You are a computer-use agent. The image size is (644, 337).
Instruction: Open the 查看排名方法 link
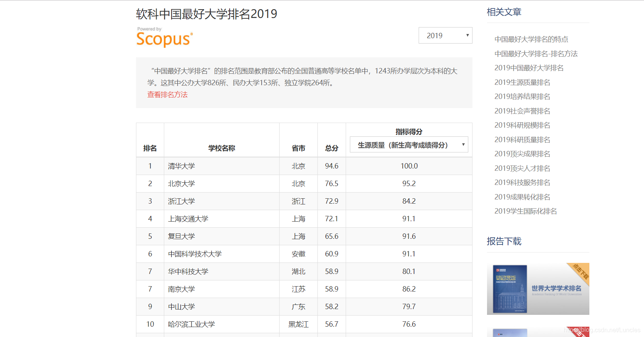[167, 94]
